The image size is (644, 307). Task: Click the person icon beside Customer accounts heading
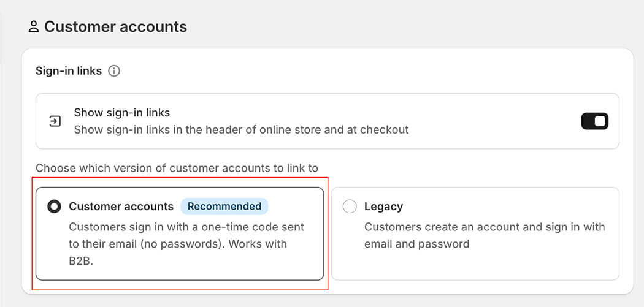pyautogui.click(x=34, y=27)
